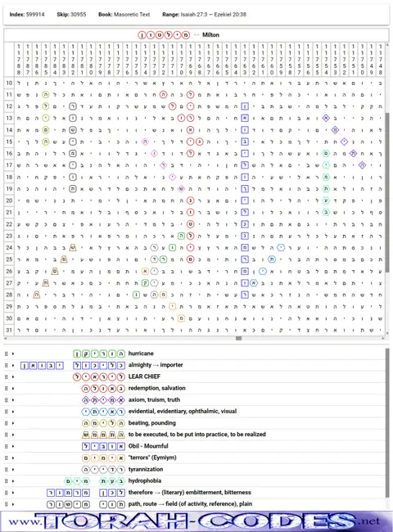Viewport: 393px width, 532px height.
Task: Click the drag handle of the 'to be executed' row
Action: point(6,435)
